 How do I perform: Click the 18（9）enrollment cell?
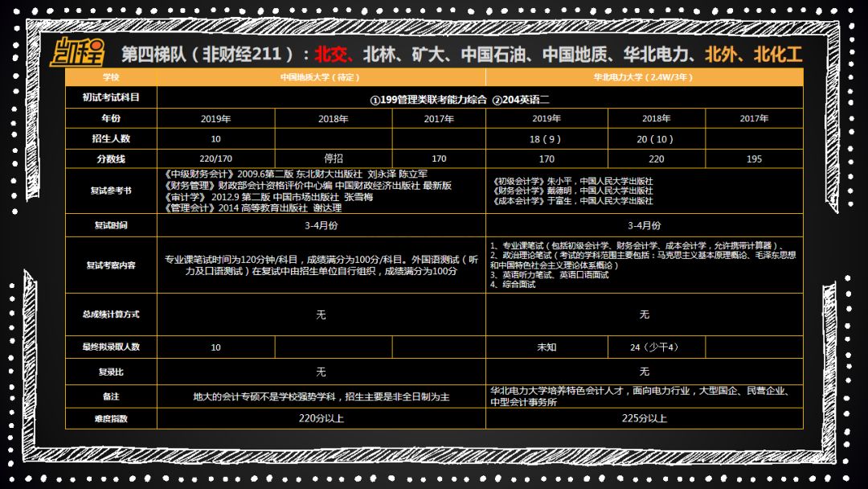point(547,139)
